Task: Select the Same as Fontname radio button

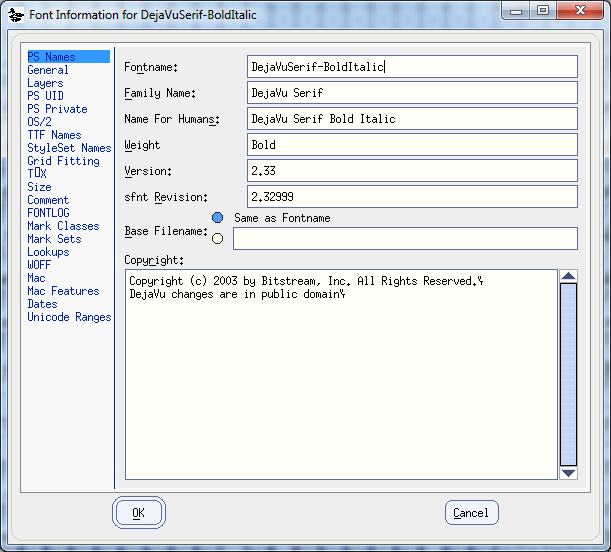Action: tap(217, 218)
